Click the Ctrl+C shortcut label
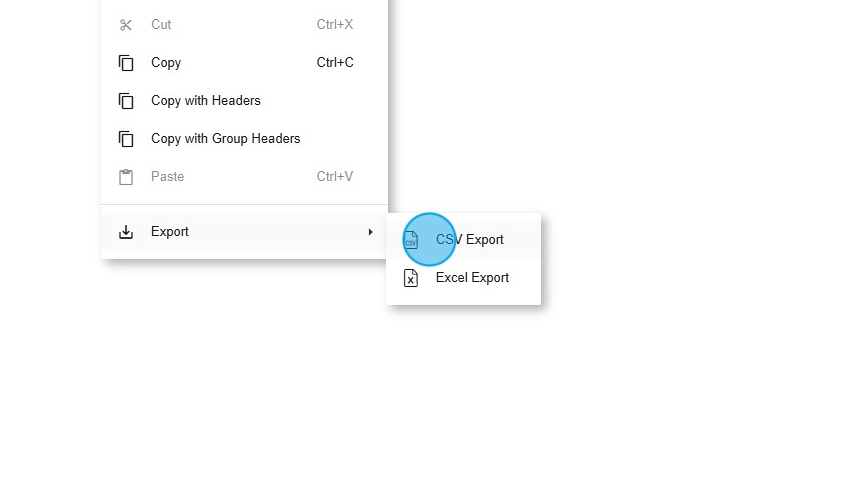The width and height of the screenshot is (860, 481). click(335, 63)
